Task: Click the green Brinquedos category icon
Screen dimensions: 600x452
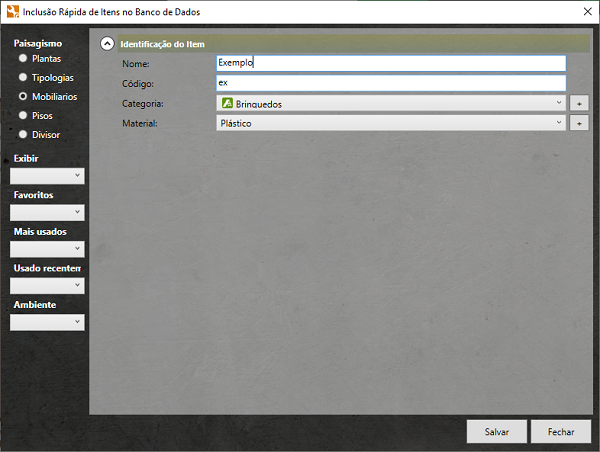Action: [227, 103]
